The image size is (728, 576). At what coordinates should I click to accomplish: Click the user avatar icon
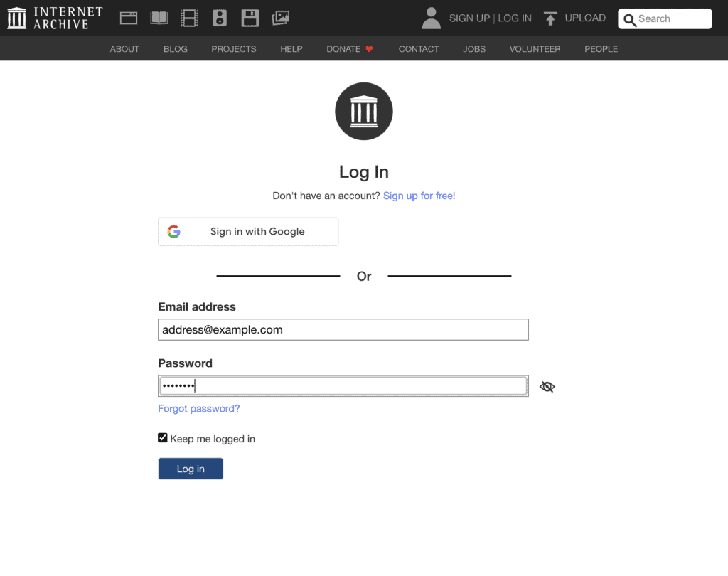click(x=432, y=18)
